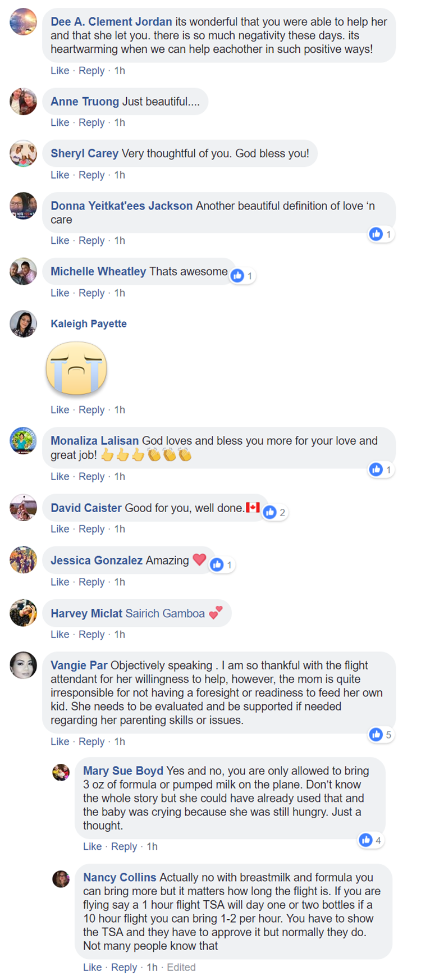Open Nancy Collins' profile avatar
421x980 pixels.
coord(61,879)
